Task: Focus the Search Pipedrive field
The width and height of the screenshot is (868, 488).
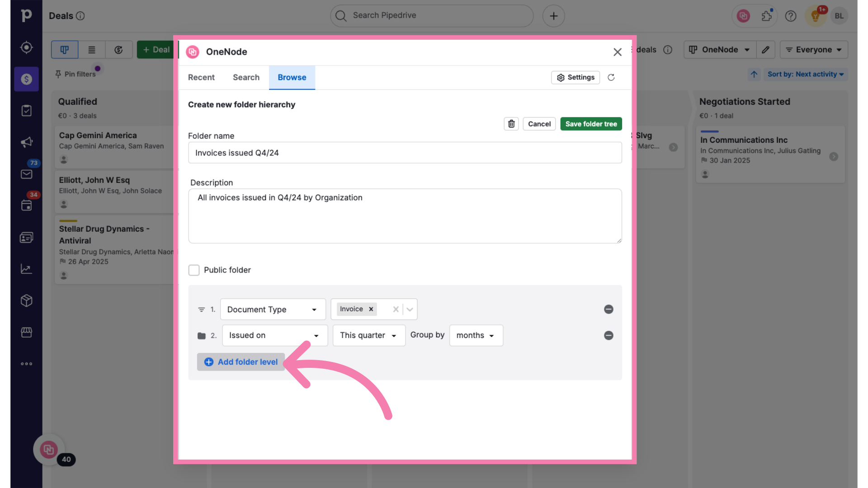Action: (432, 16)
